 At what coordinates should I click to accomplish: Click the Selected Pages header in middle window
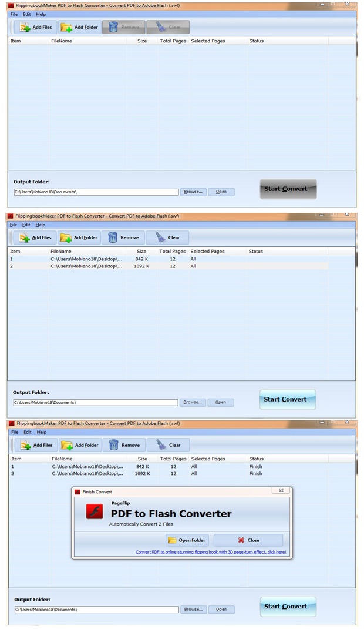tap(207, 252)
